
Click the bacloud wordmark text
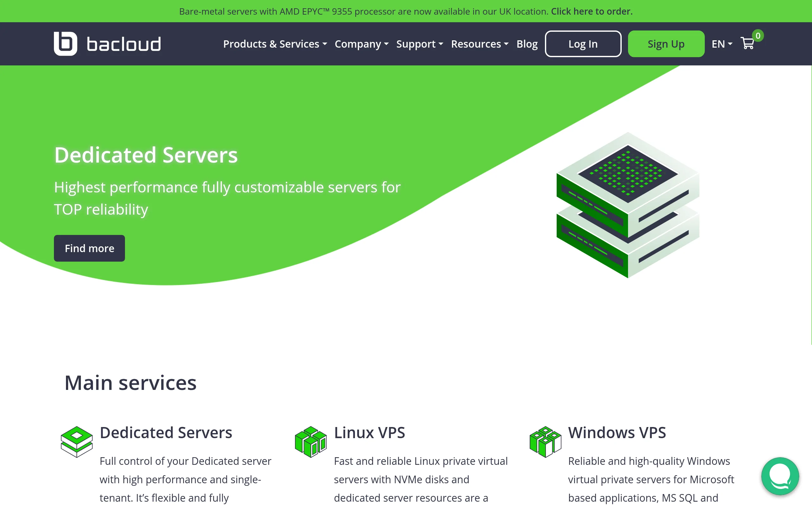point(124,44)
